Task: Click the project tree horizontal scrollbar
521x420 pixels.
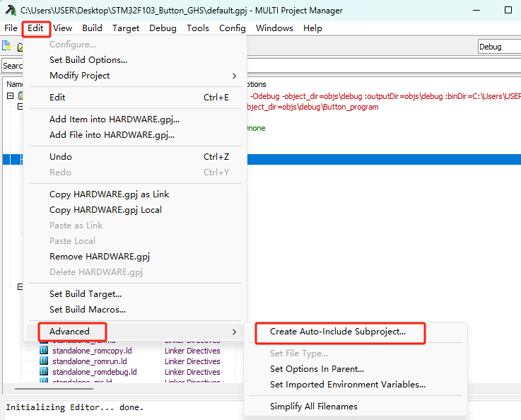Action: [x=53, y=388]
